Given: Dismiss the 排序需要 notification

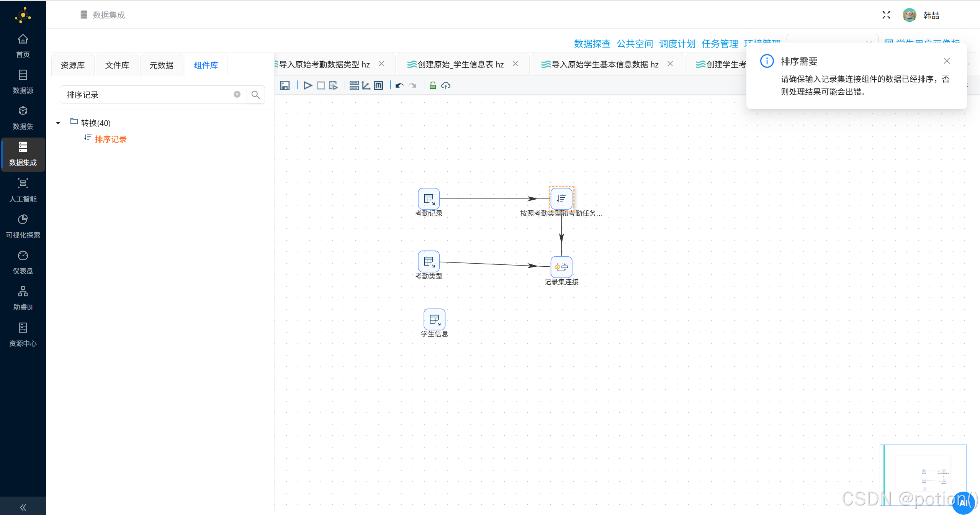Looking at the screenshot, I should click(x=947, y=61).
